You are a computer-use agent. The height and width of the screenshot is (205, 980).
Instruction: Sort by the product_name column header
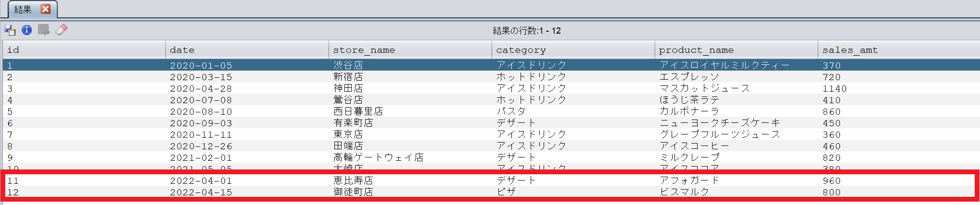click(737, 50)
